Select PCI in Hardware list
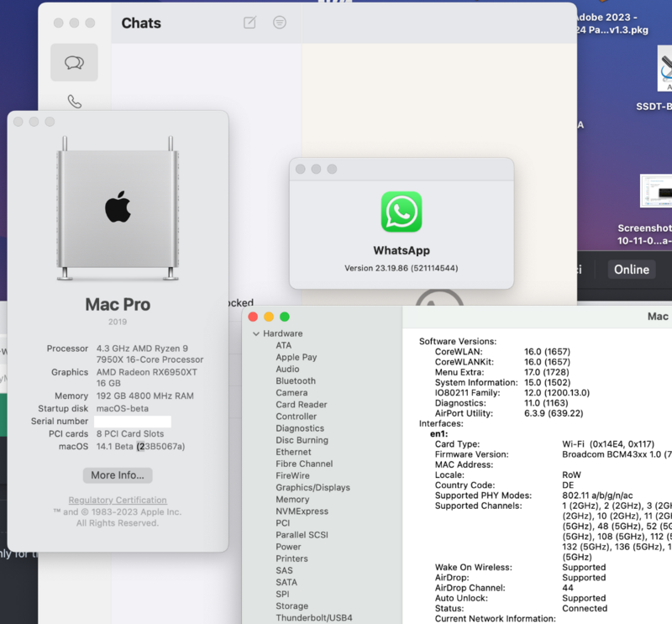 coord(283,523)
